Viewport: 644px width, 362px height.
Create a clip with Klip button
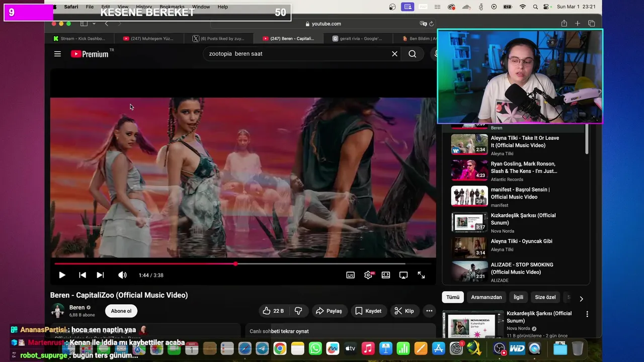(x=404, y=311)
